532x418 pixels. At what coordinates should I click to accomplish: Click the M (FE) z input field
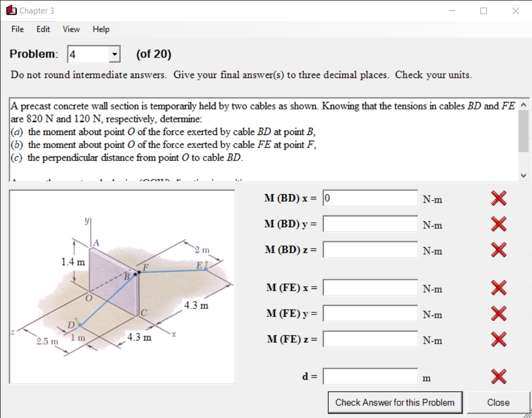pyautogui.click(x=370, y=339)
